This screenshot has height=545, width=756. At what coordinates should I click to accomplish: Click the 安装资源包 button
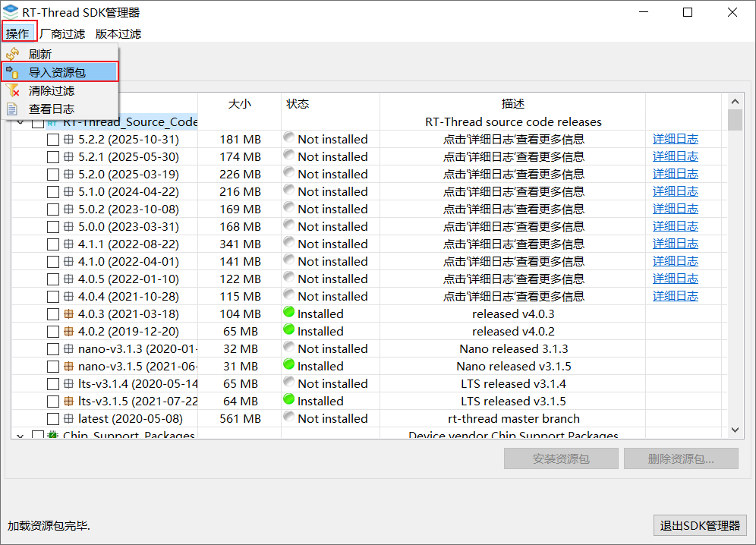coord(561,458)
